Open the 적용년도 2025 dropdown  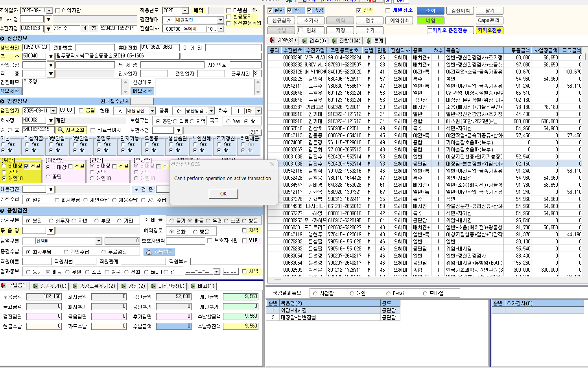(x=185, y=11)
